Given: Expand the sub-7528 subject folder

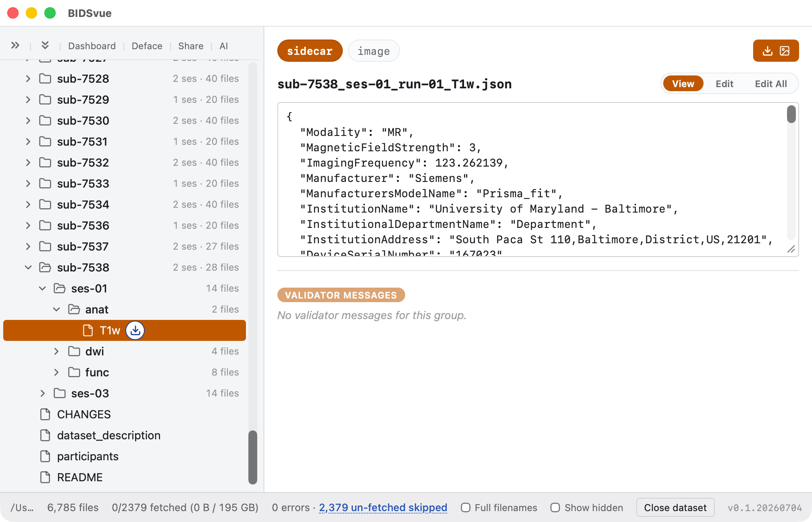Looking at the screenshot, I should tap(28, 79).
